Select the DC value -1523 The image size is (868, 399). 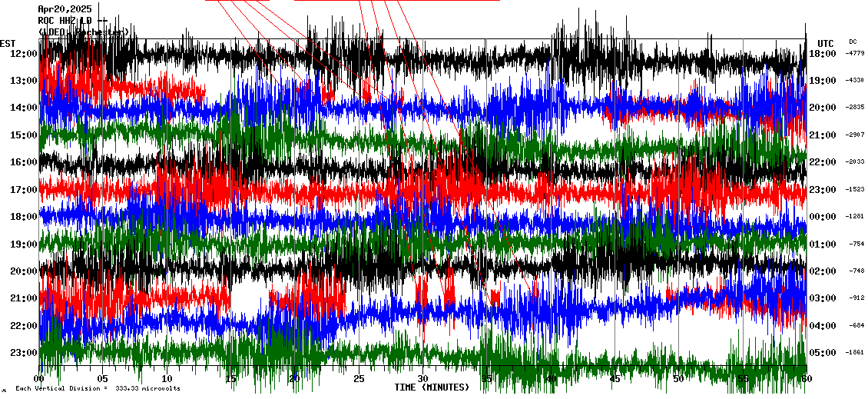point(855,190)
